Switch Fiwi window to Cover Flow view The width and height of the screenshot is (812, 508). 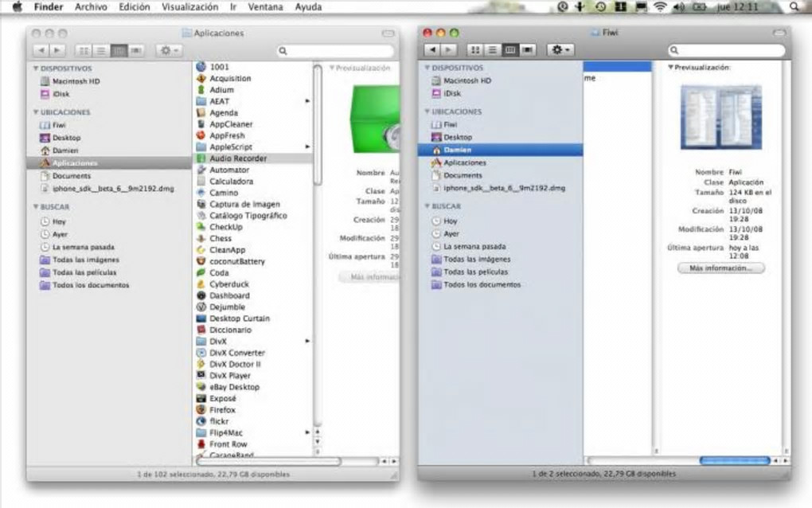(528, 49)
